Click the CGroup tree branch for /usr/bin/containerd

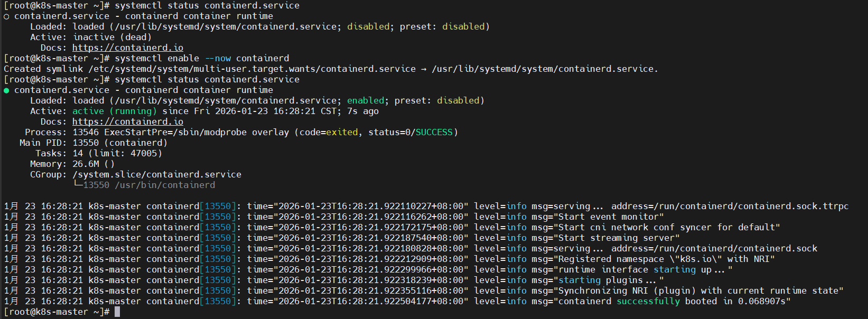tap(78, 185)
